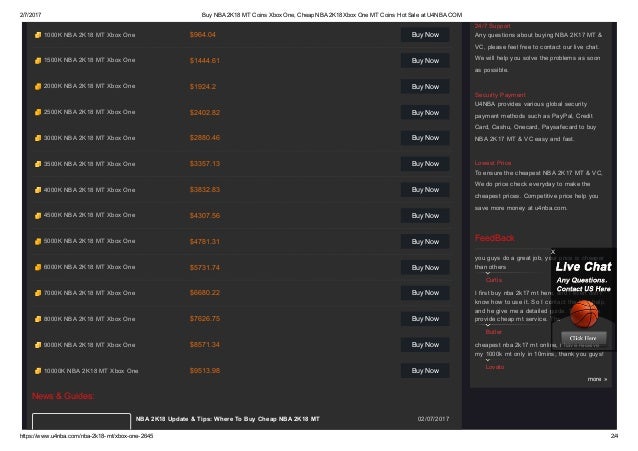Viewport: 638px width, 451px height.
Task: Buy Now for 1000K MT at $964.04
Action: pyautogui.click(x=425, y=35)
